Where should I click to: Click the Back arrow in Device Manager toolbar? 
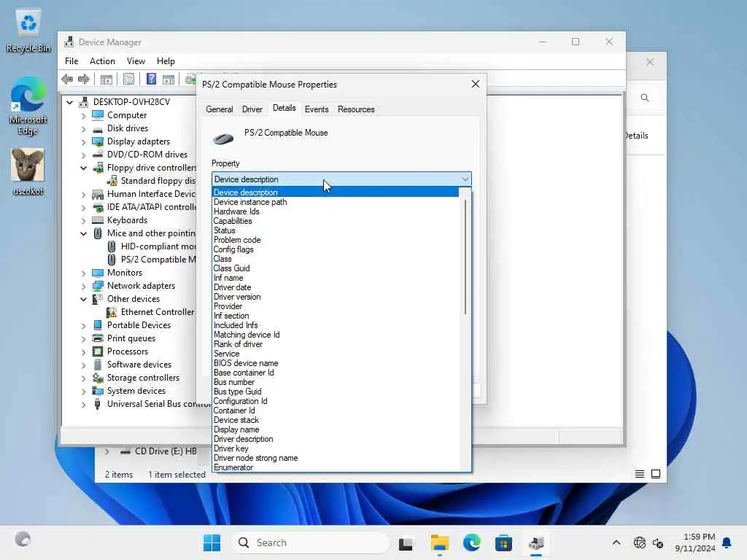click(67, 79)
